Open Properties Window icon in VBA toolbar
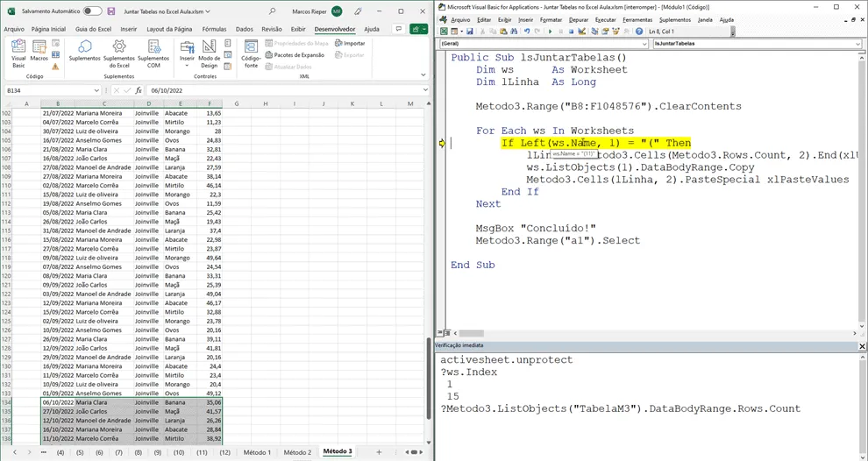The image size is (868, 461). (x=606, y=32)
